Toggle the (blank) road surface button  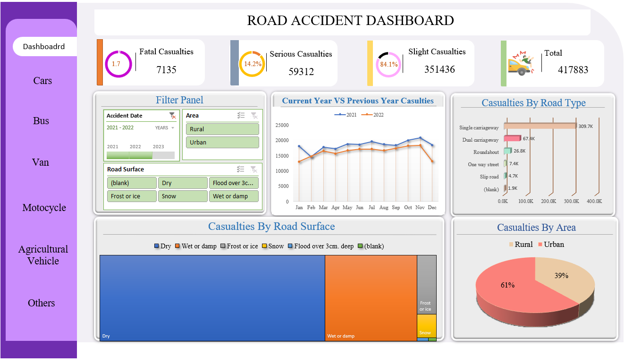(x=132, y=183)
